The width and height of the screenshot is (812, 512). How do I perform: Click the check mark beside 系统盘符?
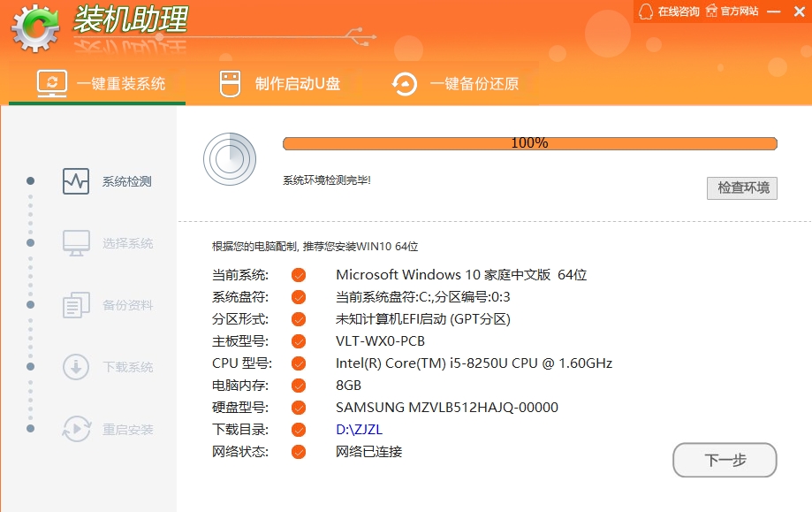[x=299, y=297]
